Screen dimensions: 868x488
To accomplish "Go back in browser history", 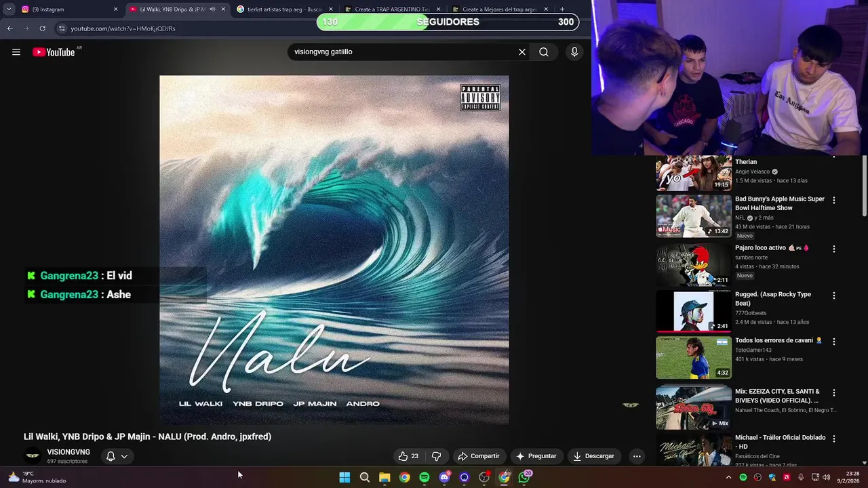I will click(x=9, y=28).
